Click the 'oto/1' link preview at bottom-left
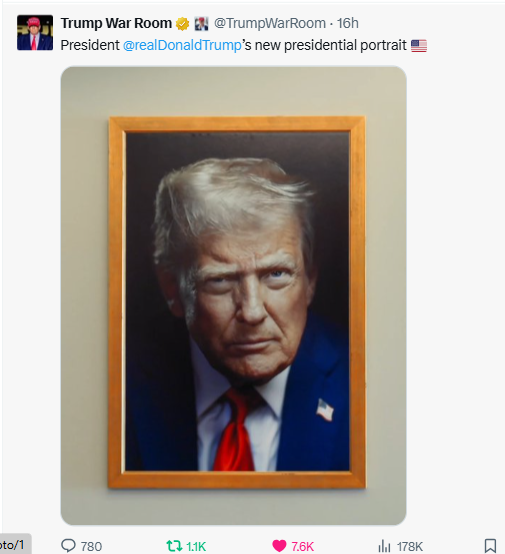Viewport: 505px width, 554px height. tap(13, 544)
